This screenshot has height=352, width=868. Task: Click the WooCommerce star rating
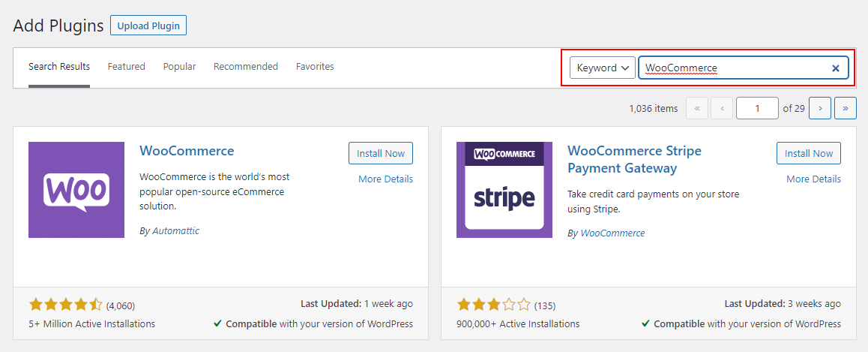(65, 304)
